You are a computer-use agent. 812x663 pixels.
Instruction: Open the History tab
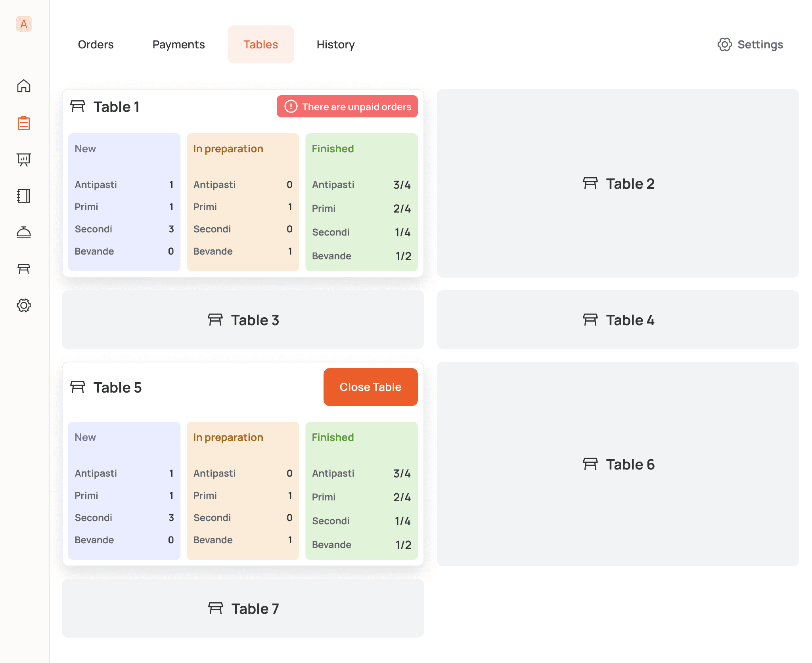[335, 44]
